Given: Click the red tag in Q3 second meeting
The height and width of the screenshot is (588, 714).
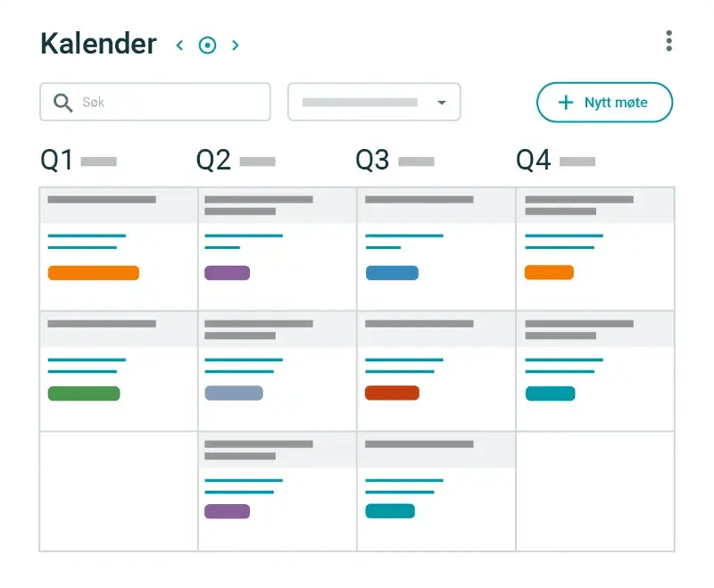Looking at the screenshot, I should coord(392,393).
